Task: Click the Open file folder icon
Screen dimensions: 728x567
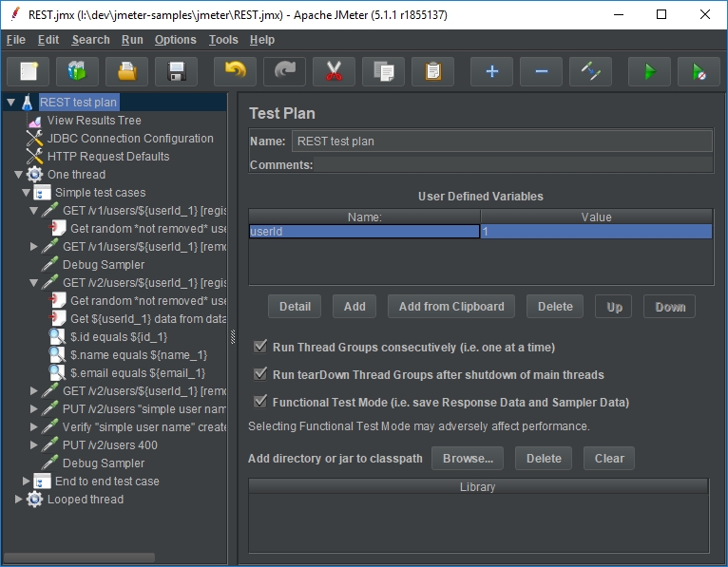Action: 126,72
